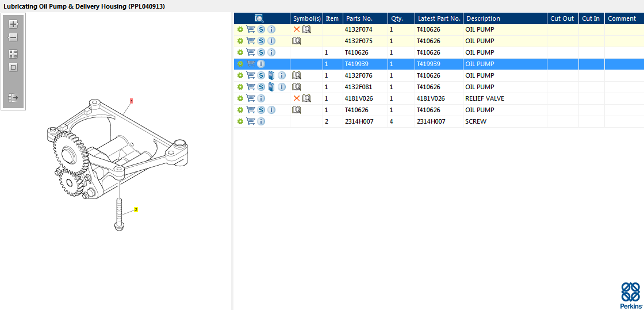This screenshot has width=644, height=310.
Task: Select the yellow callout label 2 on diagram
Action: point(136,210)
